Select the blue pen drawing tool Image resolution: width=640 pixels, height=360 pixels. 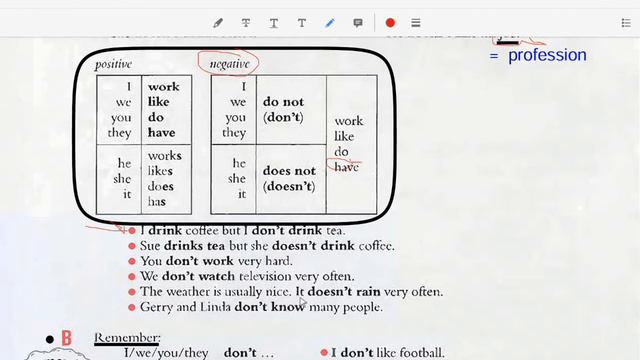pos(330,23)
